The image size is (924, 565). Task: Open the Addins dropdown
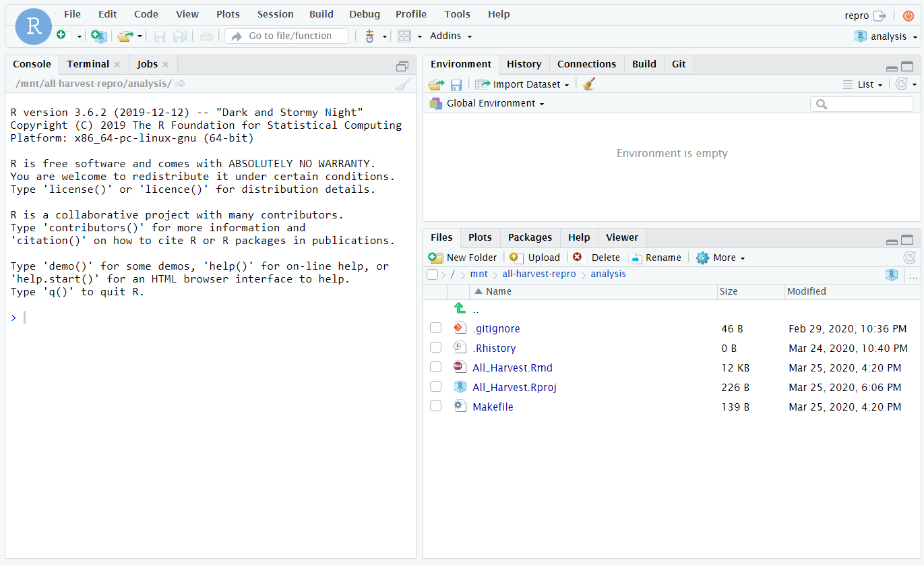point(451,36)
